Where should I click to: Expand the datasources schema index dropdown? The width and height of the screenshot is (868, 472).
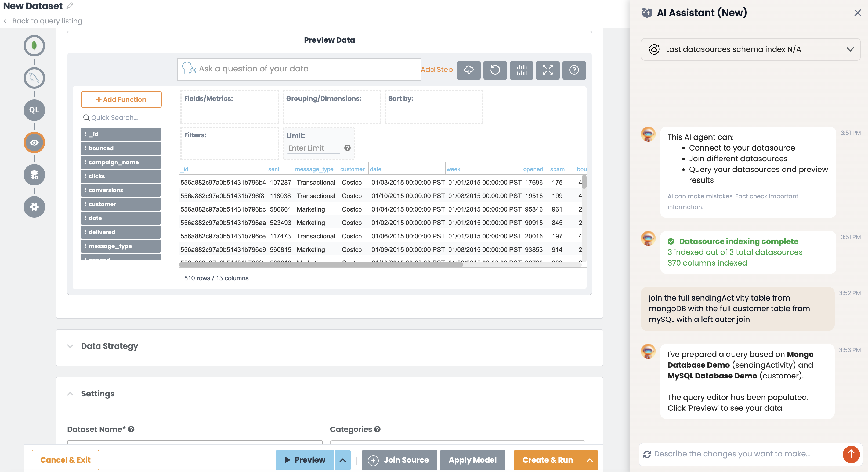tap(851, 49)
